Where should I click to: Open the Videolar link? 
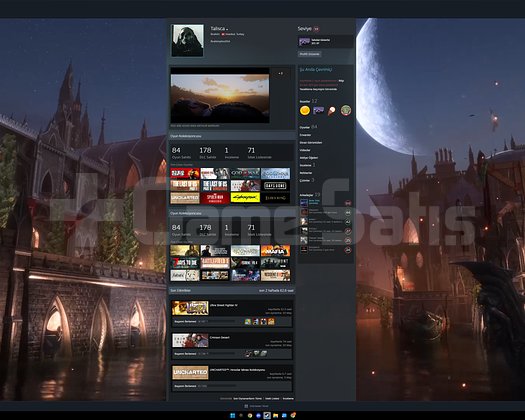[x=305, y=150]
